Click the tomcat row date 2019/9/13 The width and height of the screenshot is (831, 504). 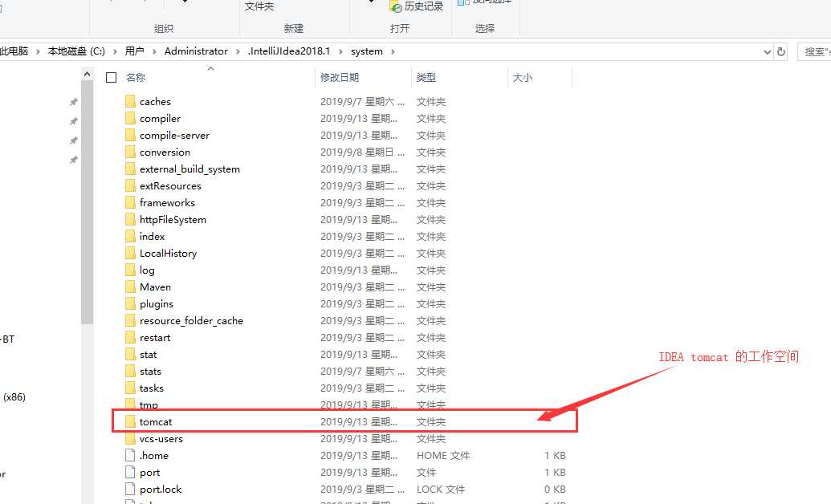tap(359, 422)
